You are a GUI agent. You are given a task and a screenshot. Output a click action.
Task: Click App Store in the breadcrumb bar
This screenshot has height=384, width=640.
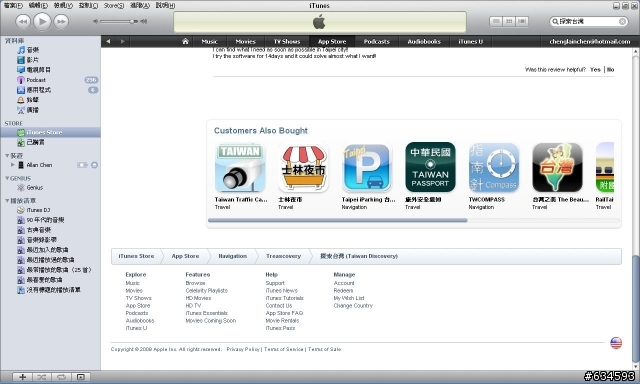coord(185,256)
